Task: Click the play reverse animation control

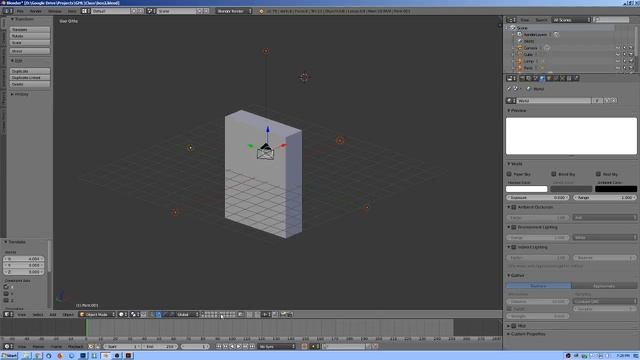Action: [232, 347]
